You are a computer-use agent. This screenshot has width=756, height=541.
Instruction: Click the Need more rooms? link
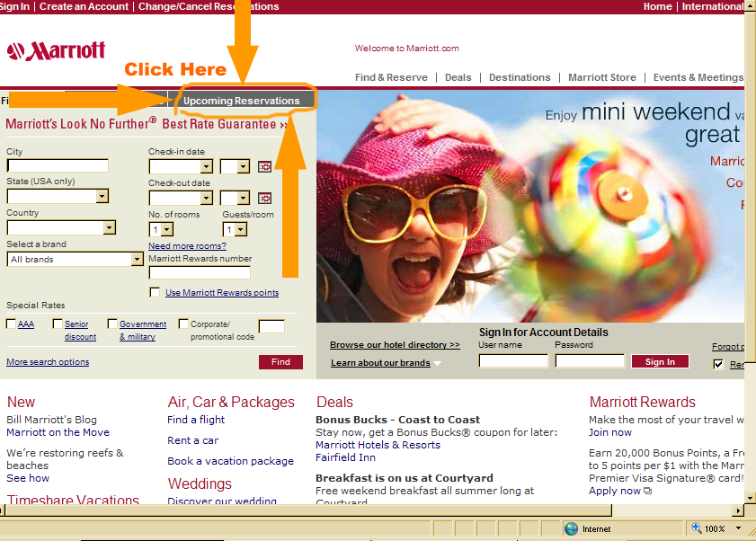point(187,246)
